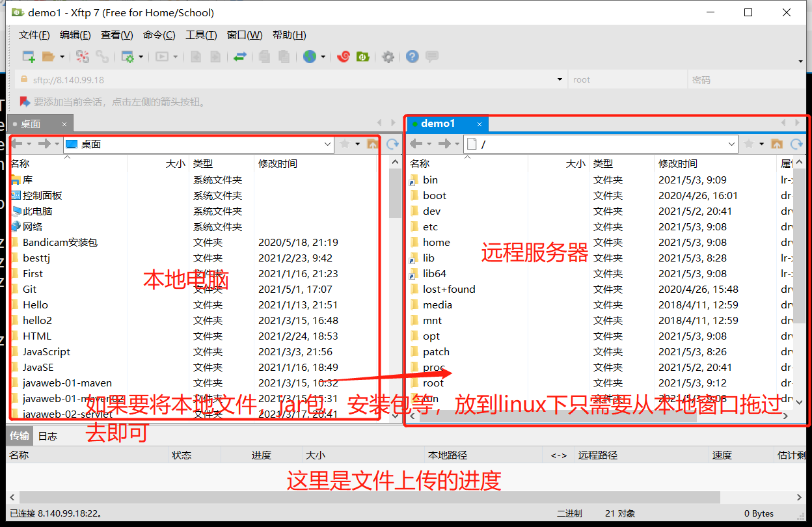
Task: Click the Disconnect chain-link icon
Action: [102, 57]
